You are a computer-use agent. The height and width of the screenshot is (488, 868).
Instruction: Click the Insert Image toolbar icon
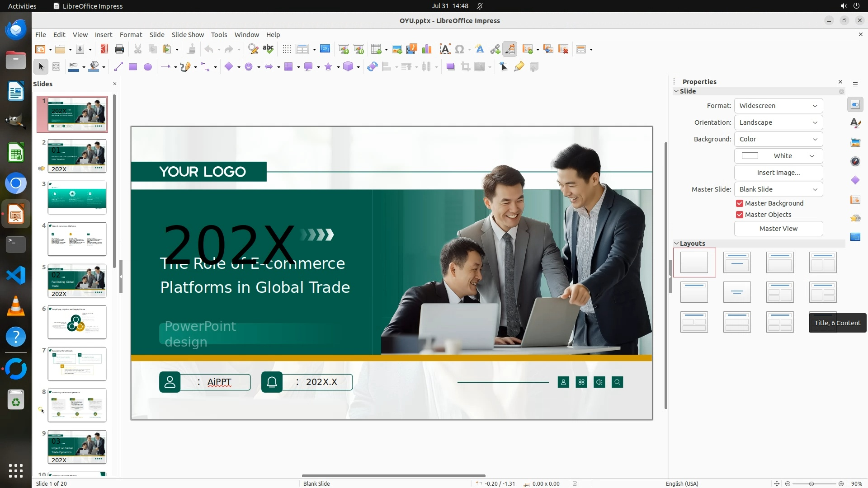click(x=397, y=49)
